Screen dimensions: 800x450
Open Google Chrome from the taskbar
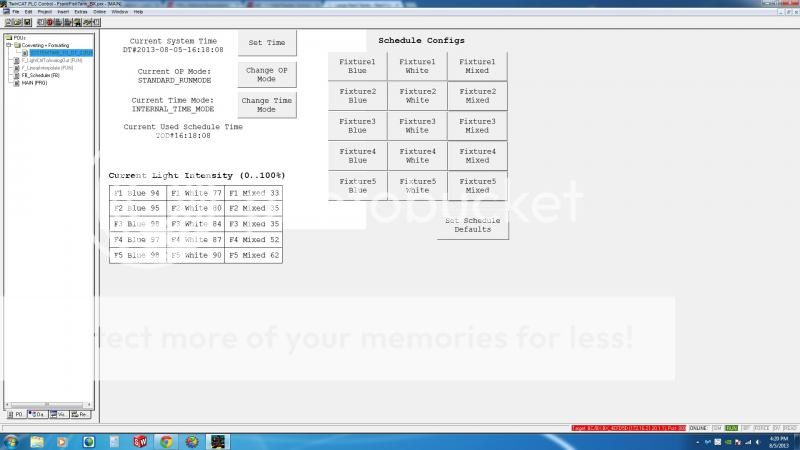(x=166, y=440)
